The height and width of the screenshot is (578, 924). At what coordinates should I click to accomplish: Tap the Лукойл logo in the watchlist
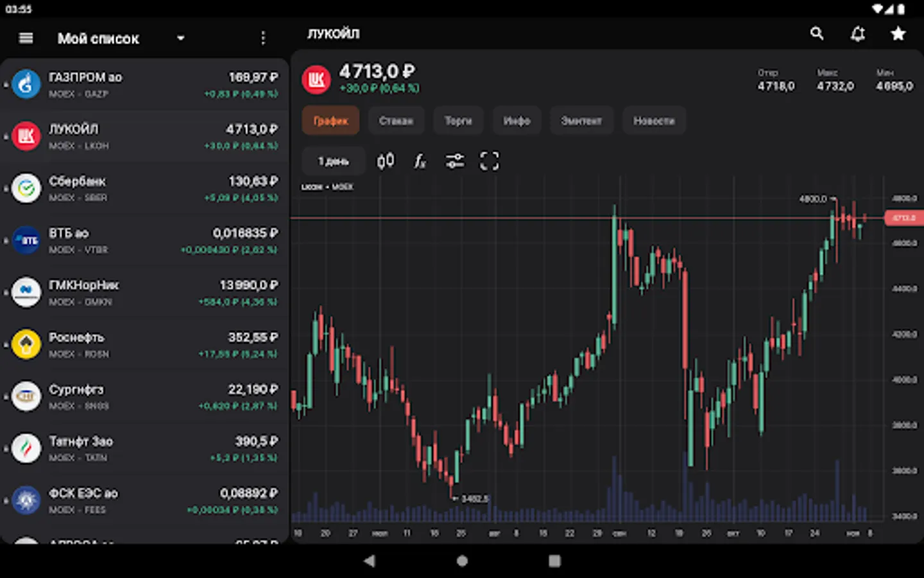(x=26, y=136)
